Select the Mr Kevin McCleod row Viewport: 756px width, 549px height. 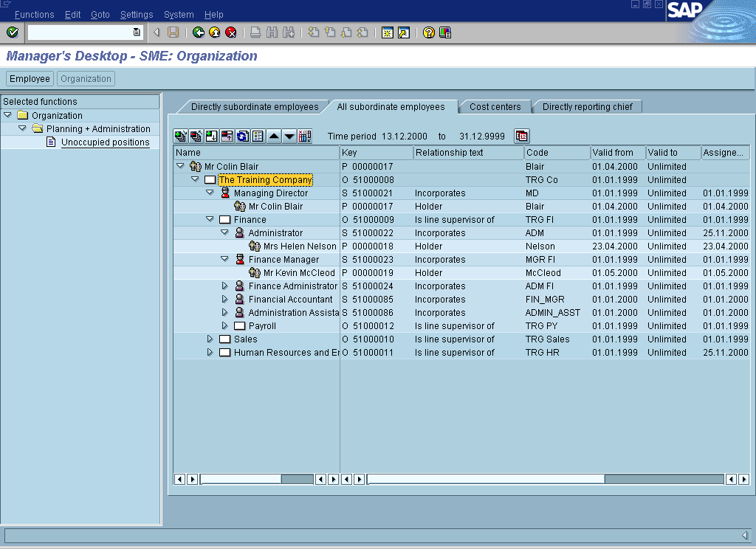click(461, 272)
